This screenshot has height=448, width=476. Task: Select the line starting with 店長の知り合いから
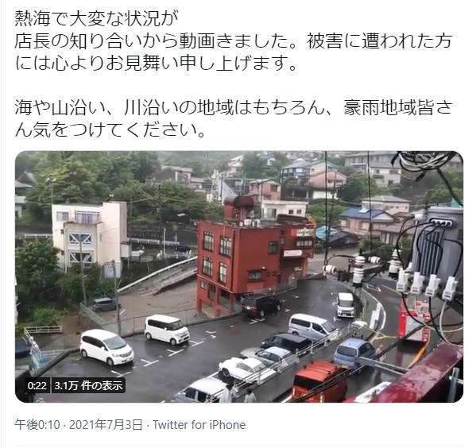pos(234,41)
